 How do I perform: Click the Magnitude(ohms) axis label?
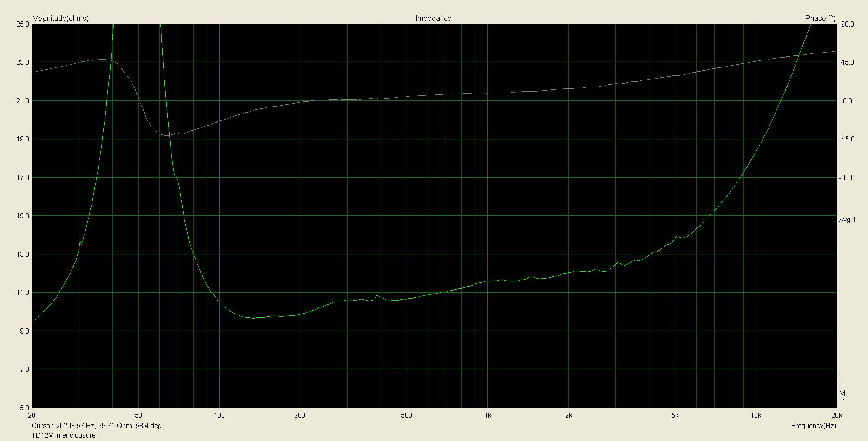coord(60,19)
